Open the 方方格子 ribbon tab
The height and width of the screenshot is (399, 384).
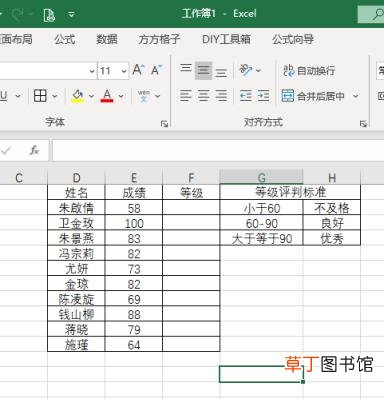(x=159, y=39)
